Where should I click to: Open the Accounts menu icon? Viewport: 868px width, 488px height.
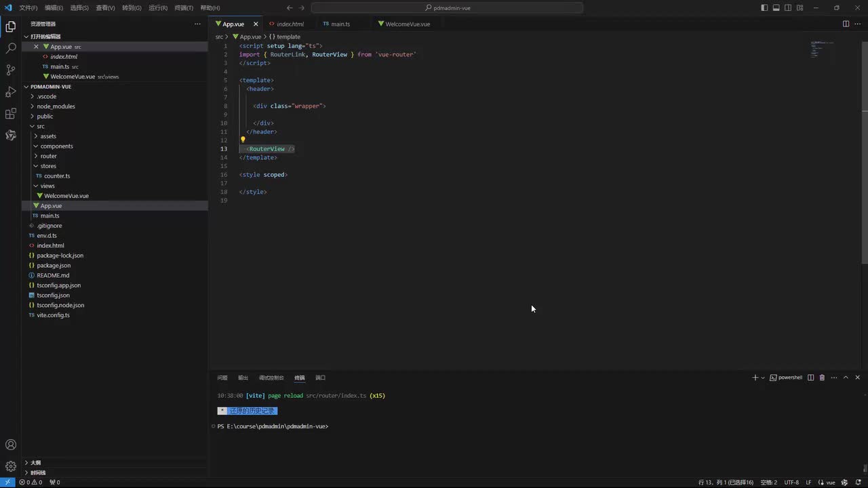point(11,445)
